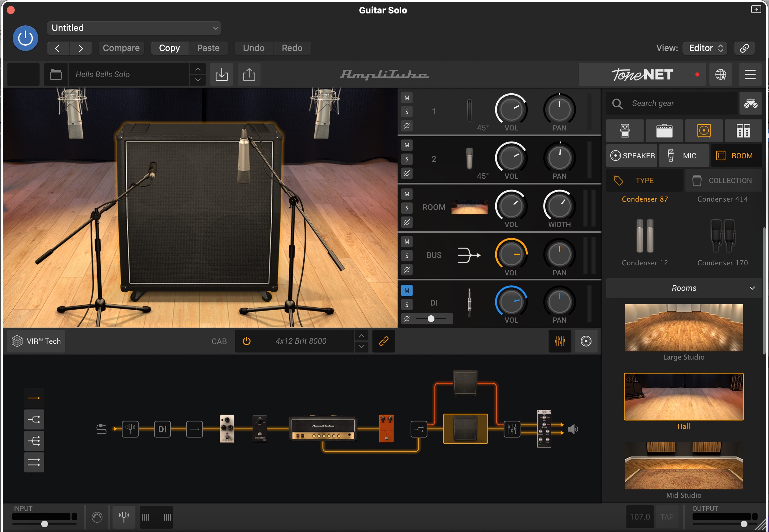
Task: Open the Untitled preset dropdown
Action: [x=134, y=28]
